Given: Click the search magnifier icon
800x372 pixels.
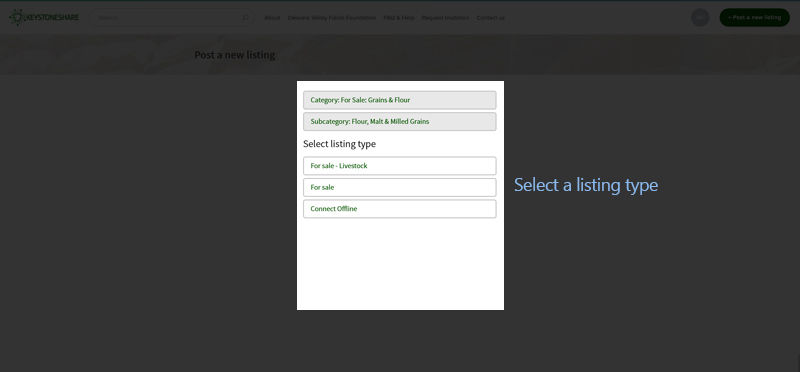Looking at the screenshot, I should [245, 18].
